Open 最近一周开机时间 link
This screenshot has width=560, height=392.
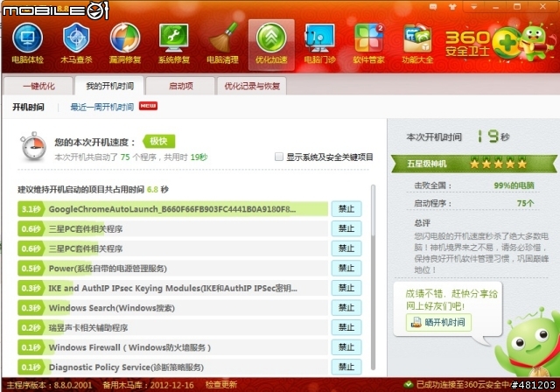click(x=101, y=107)
